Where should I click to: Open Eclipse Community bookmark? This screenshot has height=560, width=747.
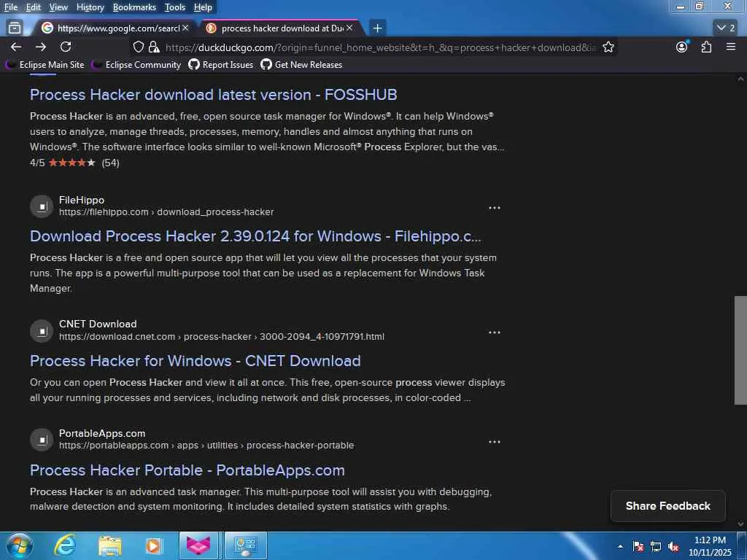(x=136, y=65)
